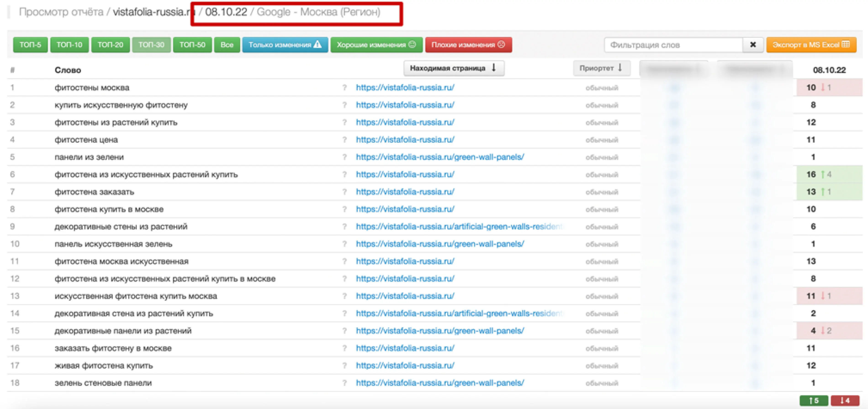This screenshot has height=409, width=868.
Task: Click the Слово column header
Action: [x=68, y=70]
